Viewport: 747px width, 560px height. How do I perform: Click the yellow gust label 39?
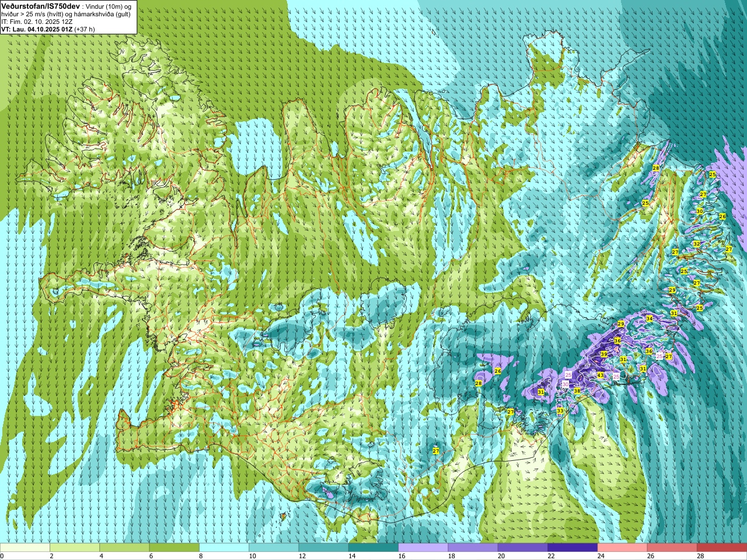coord(604,354)
